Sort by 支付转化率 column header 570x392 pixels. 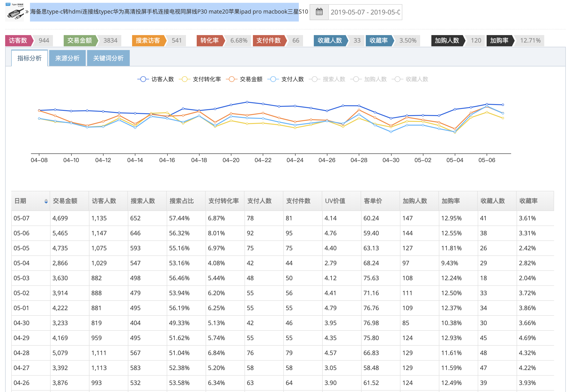tap(223, 201)
